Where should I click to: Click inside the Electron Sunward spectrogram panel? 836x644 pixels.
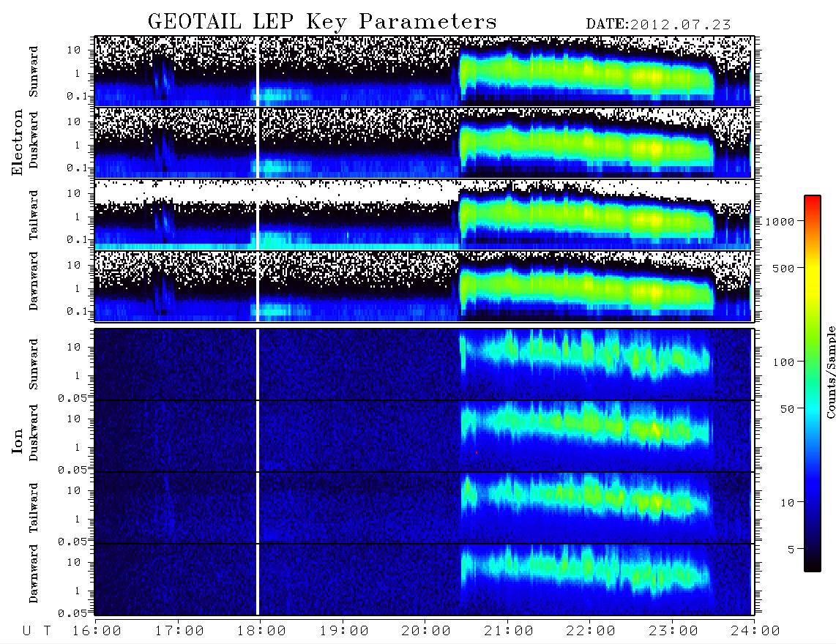tap(423, 71)
